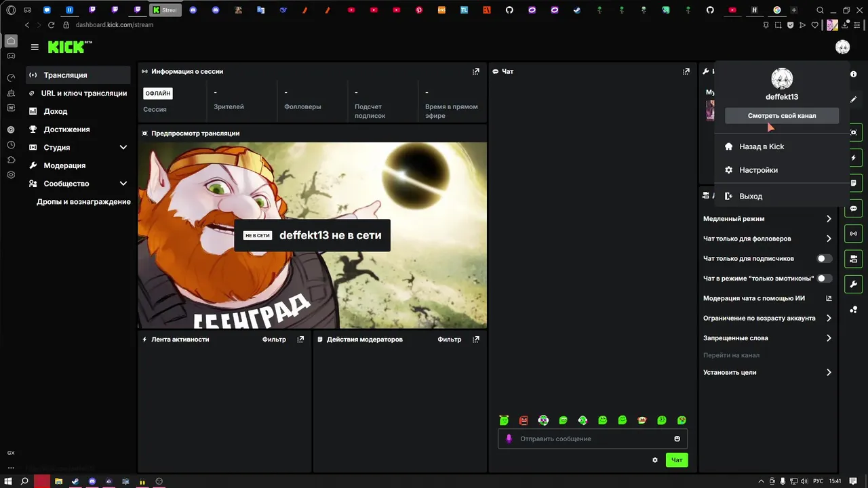Click the stream preview offline image

point(312,235)
